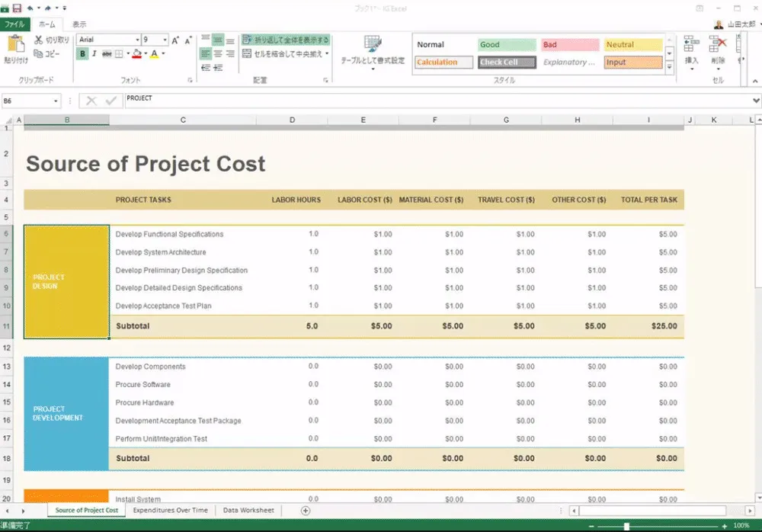This screenshot has height=532, width=762.
Task: Toggle Italic formatting
Action: click(x=94, y=54)
